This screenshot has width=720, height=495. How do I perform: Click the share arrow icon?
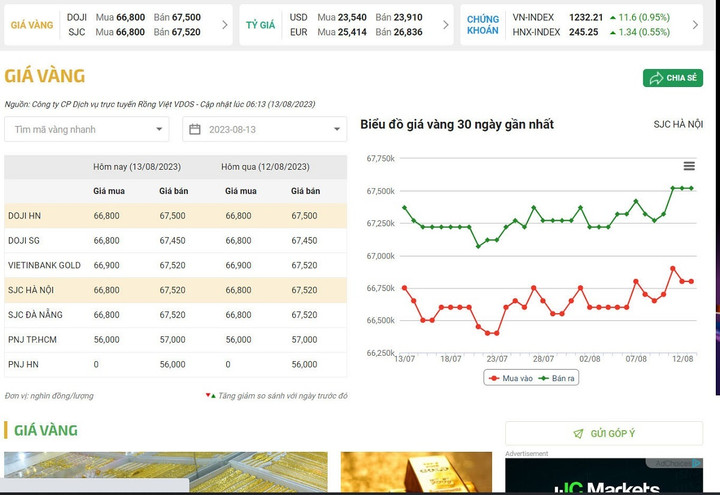click(x=656, y=78)
